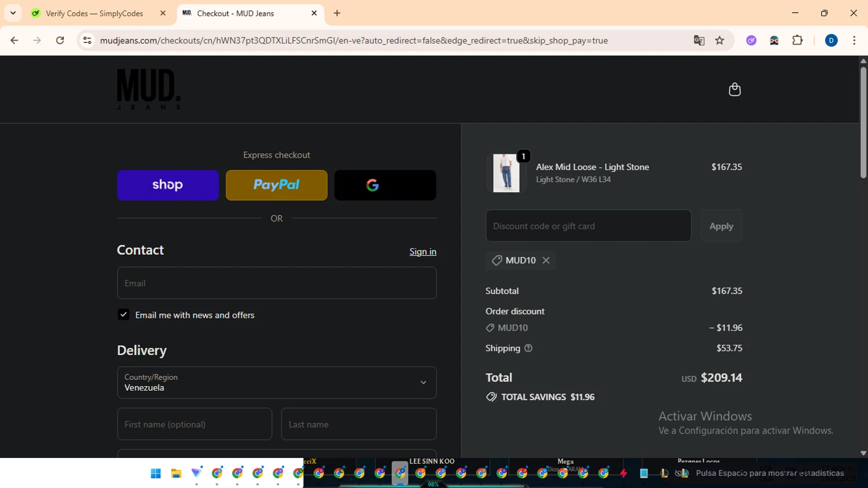The image size is (868, 488).
Task: Close the Checkout MUD Jeans tab
Action: click(x=314, y=13)
